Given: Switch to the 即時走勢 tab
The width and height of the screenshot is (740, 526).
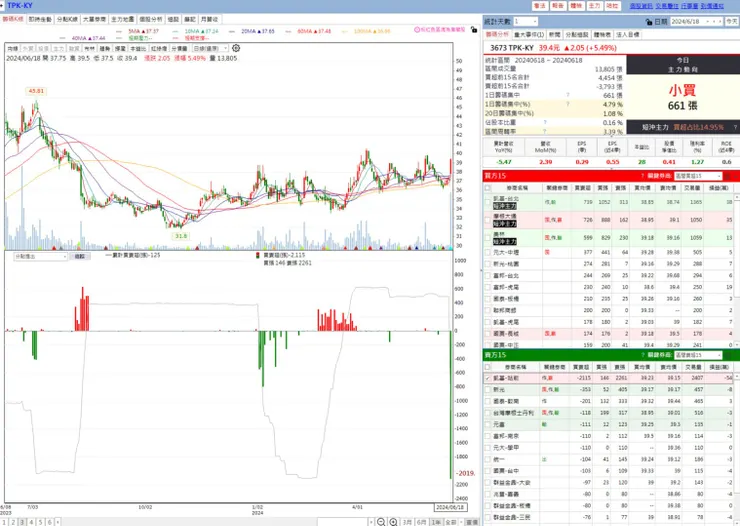Looking at the screenshot, I should (x=40, y=19).
